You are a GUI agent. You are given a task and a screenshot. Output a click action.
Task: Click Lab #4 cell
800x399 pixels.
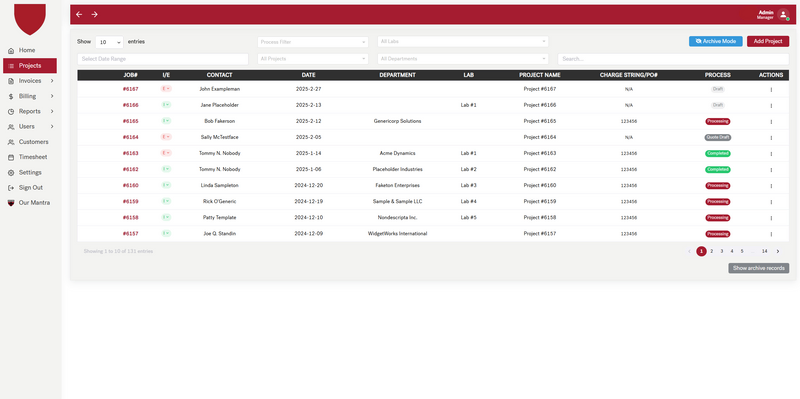coord(468,202)
